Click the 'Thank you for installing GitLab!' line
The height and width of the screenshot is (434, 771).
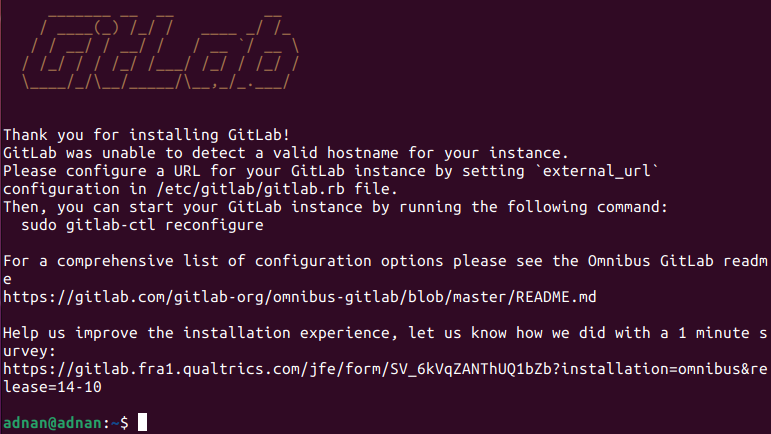(147, 135)
